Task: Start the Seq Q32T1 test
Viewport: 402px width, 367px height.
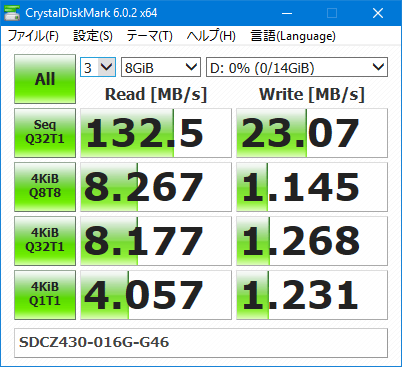Action: (x=45, y=133)
